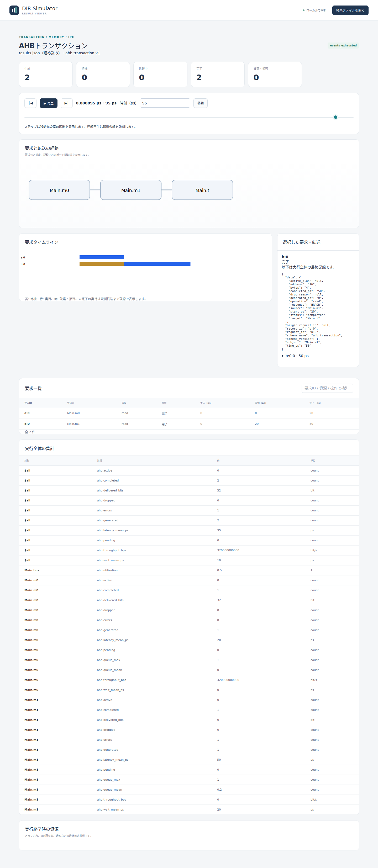
Task: Select the Main.t node in the route diagram
Action: 202,190
